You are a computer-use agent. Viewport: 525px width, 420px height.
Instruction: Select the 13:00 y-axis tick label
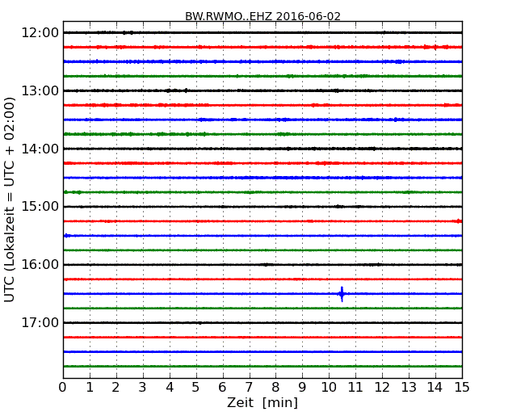40,90
